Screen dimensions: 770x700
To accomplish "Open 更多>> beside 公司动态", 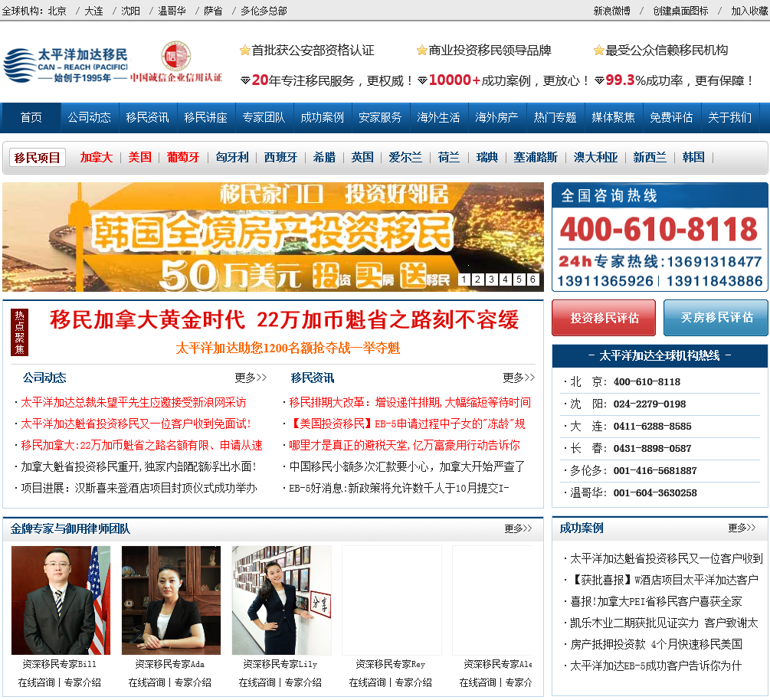I will [251, 378].
